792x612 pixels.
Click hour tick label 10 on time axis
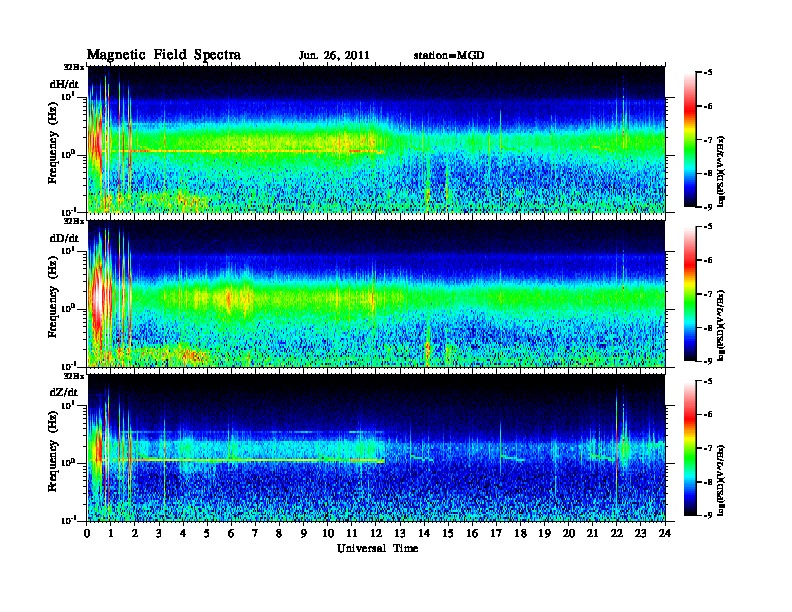328,534
